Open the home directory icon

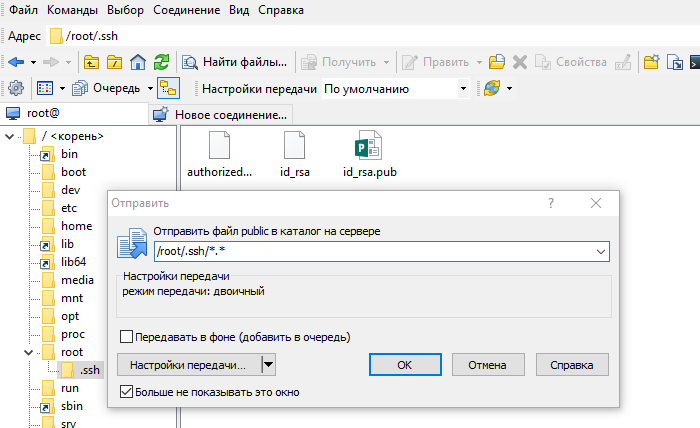click(x=139, y=62)
